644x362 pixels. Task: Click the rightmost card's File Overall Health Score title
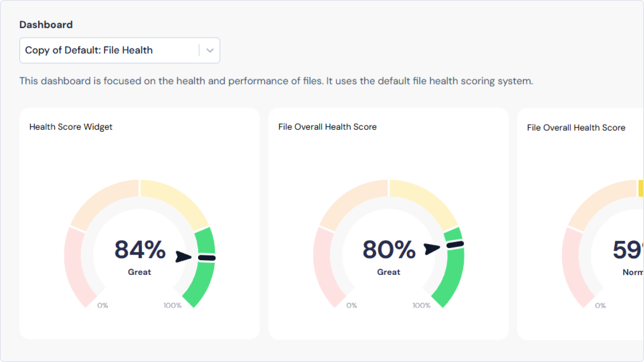(x=576, y=128)
